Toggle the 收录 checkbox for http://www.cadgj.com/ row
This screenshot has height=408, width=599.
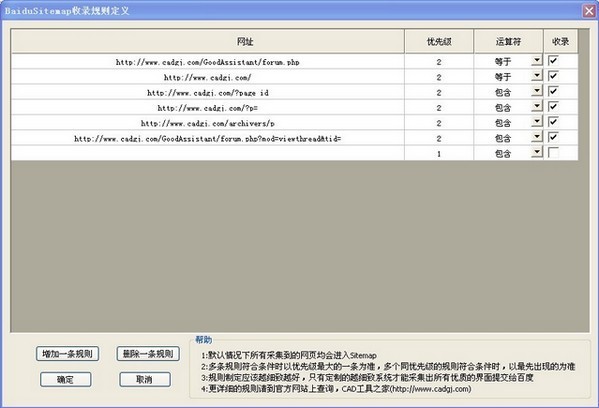pyautogui.click(x=553, y=76)
